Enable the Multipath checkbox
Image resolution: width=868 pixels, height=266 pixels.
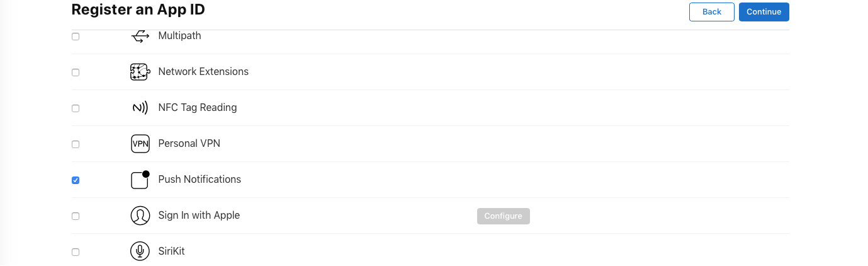tap(76, 37)
